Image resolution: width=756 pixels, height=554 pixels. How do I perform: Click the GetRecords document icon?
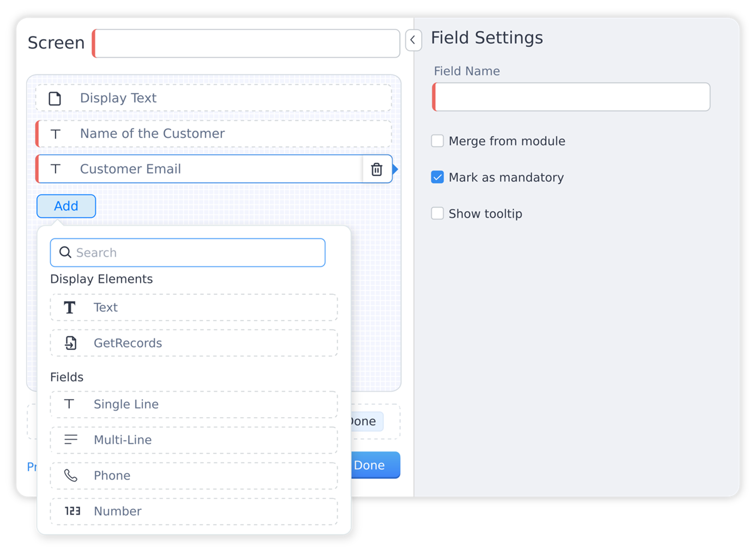pos(70,343)
